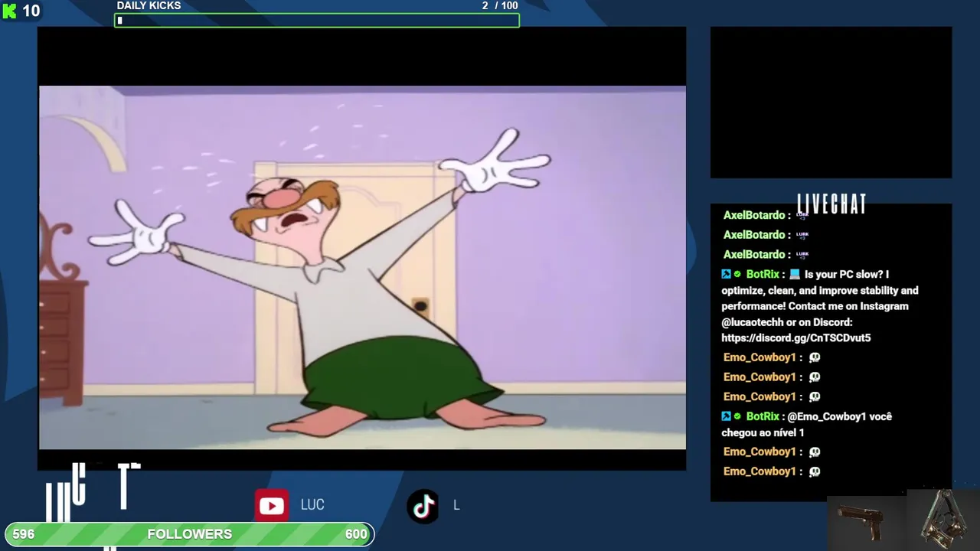The width and height of the screenshot is (980, 551).
Task: Click the black webcam box above chat
Action: click(831, 103)
